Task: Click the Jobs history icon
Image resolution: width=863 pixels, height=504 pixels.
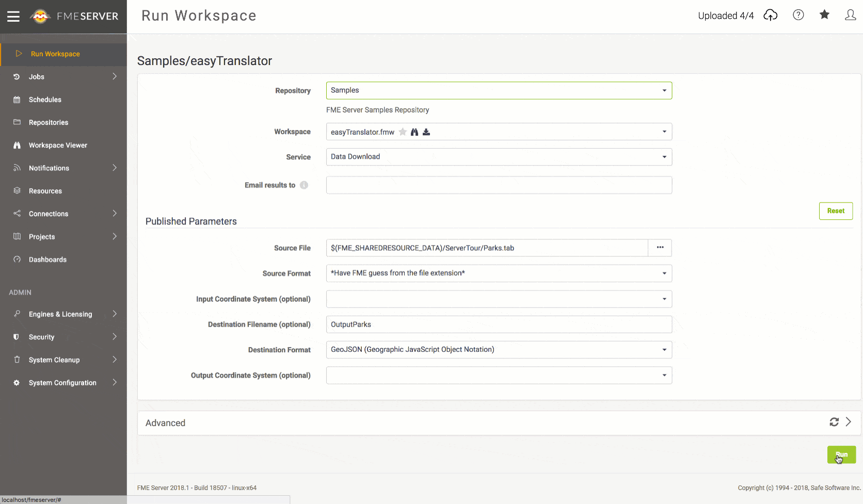Action: (x=17, y=76)
